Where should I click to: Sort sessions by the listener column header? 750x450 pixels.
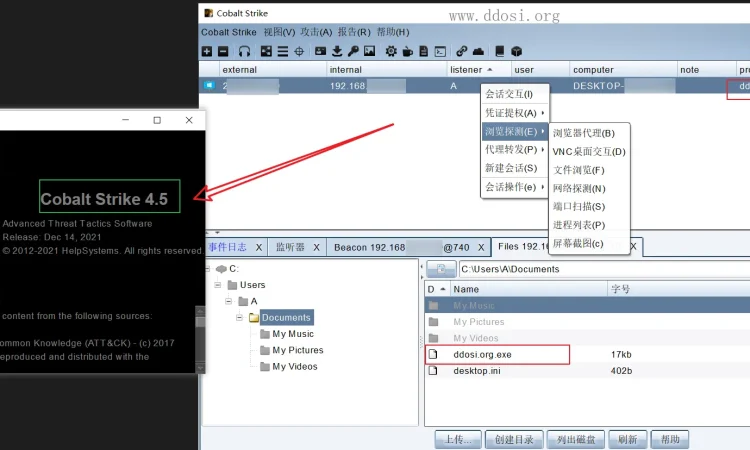(x=479, y=70)
